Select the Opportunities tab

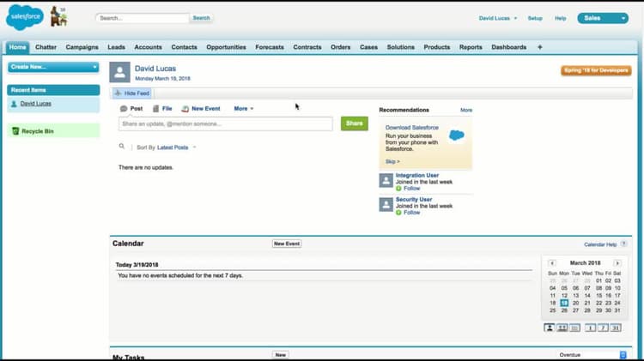pyautogui.click(x=226, y=47)
